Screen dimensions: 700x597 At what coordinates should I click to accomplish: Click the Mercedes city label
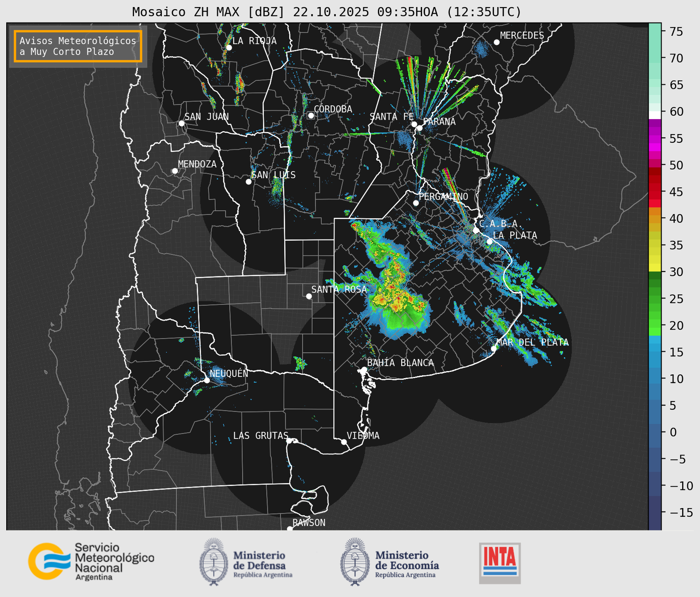[522, 36]
